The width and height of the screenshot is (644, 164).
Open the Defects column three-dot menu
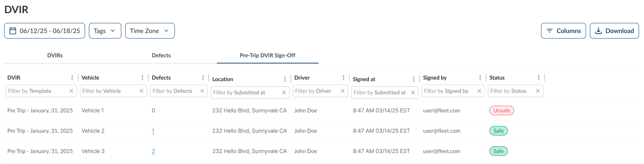tap(203, 78)
